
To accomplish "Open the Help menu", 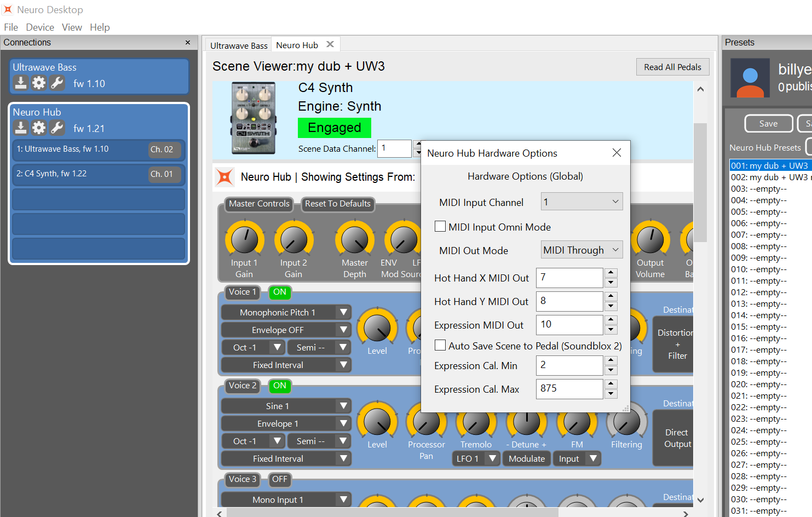I will (x=100, y=27).
